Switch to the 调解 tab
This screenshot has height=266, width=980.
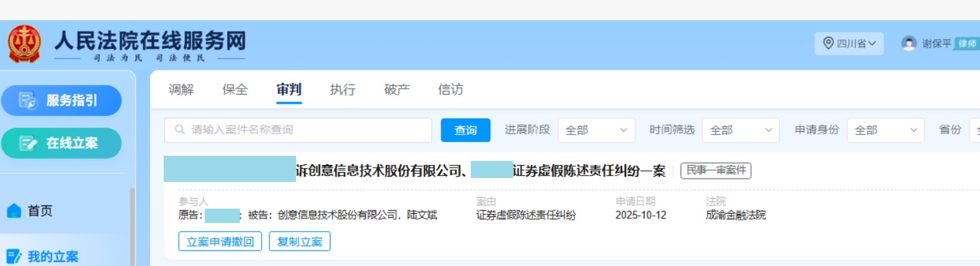tap(181, 90)
